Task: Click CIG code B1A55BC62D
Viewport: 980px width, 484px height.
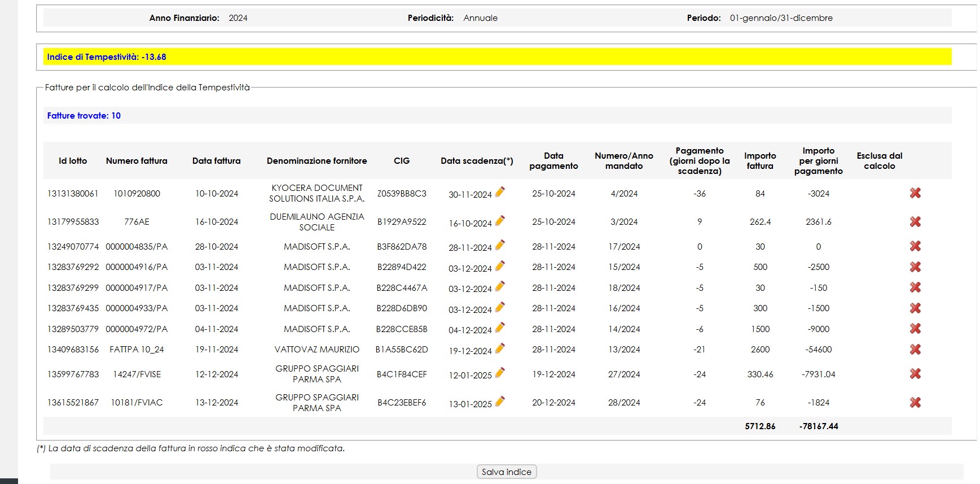Action: [x=402, y=350]
